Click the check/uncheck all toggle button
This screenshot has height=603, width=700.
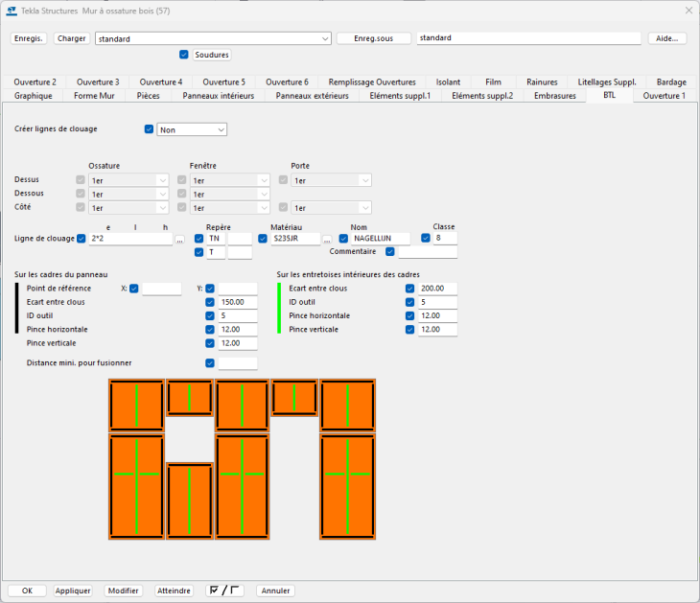(224, 591)
